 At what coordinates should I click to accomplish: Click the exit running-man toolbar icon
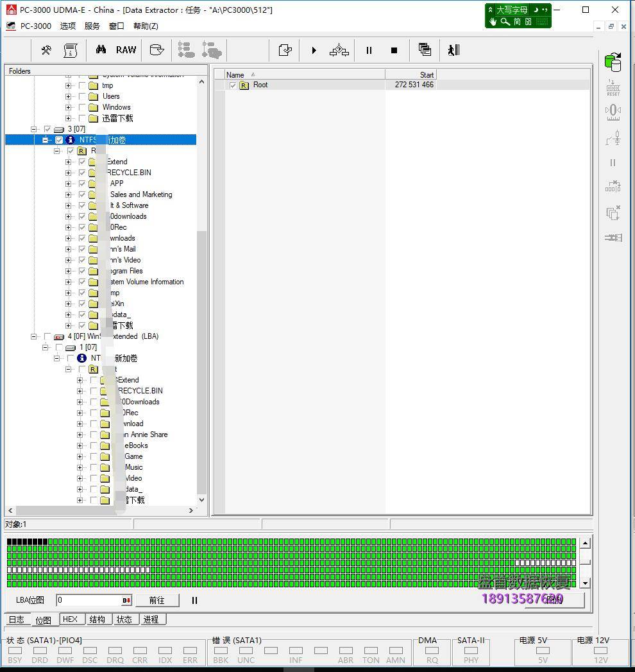click(453, 50)
